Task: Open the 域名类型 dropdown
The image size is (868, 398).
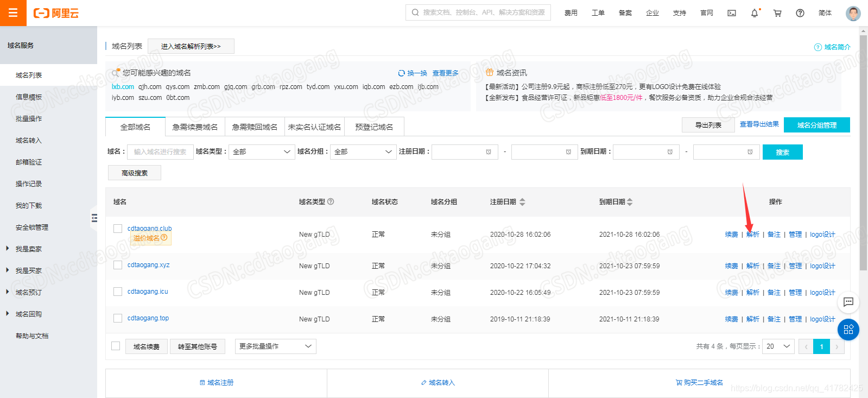Action: coord(262,152)
